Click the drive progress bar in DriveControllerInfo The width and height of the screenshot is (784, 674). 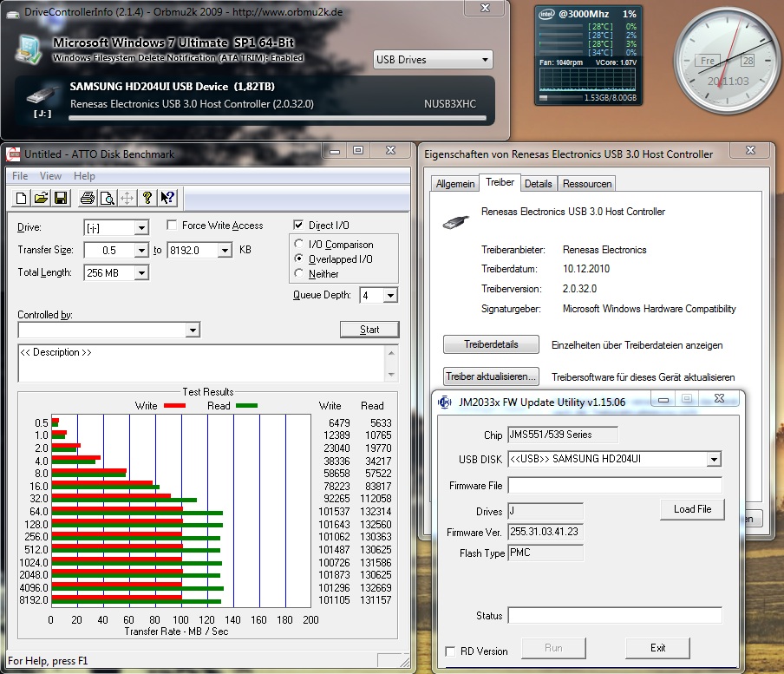click(x=278, y=119)
